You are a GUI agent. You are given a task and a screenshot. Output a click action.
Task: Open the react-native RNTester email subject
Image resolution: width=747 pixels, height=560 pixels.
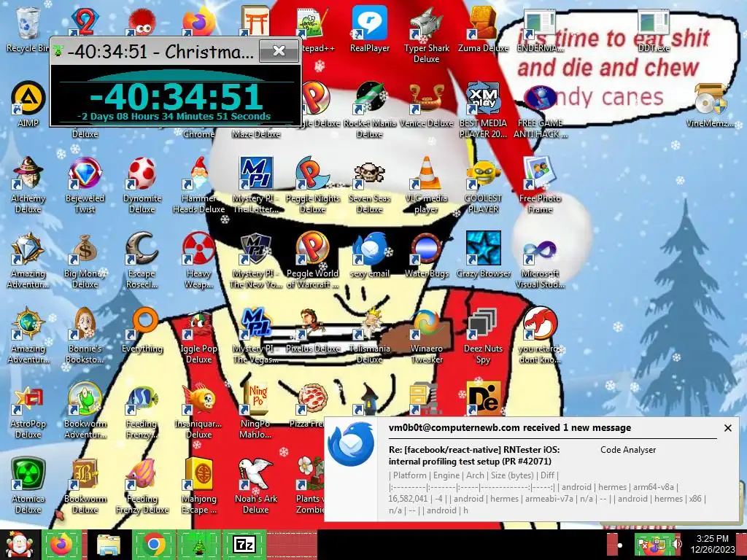tap(474, 455)
